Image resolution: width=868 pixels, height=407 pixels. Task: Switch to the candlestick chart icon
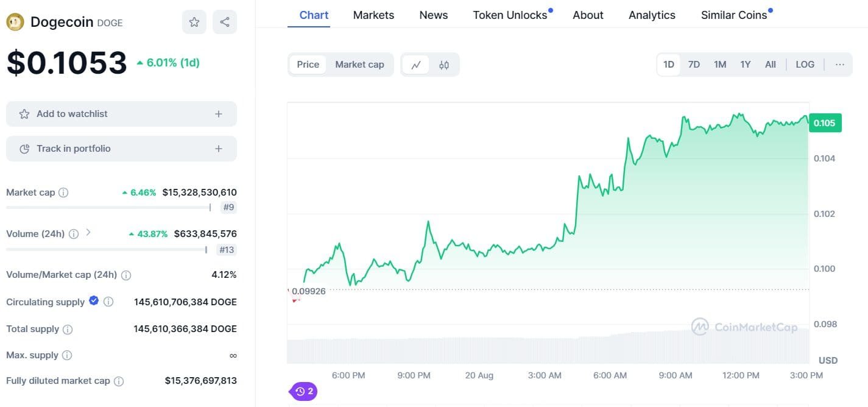pyautogui.click(x=443, y=64)
